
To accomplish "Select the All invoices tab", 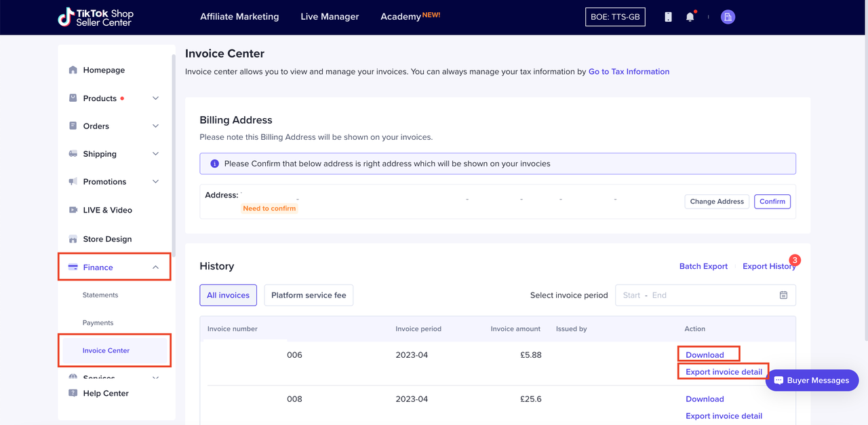I will (x=228, y=295).
